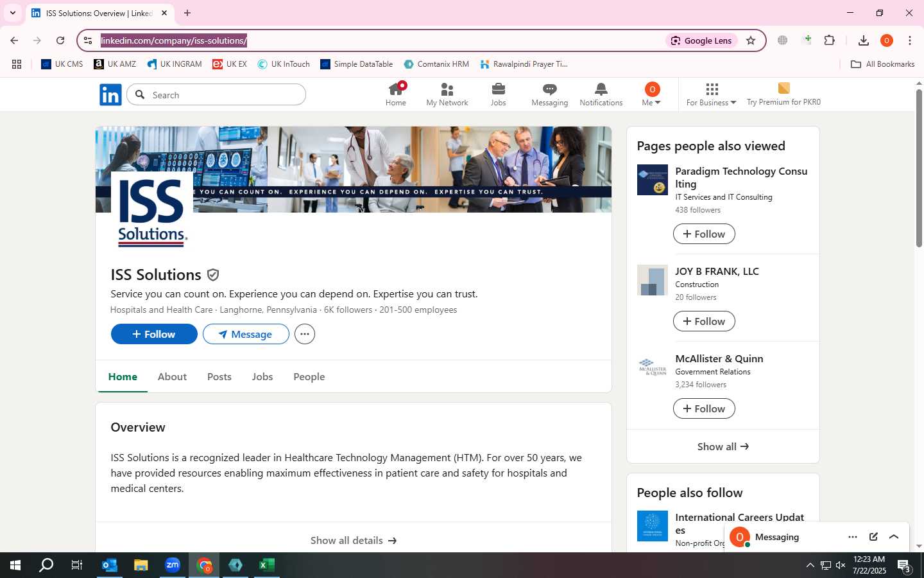Switch to the People tab
The width and height of the screenshot is (924, 578).
coord(309,377)
